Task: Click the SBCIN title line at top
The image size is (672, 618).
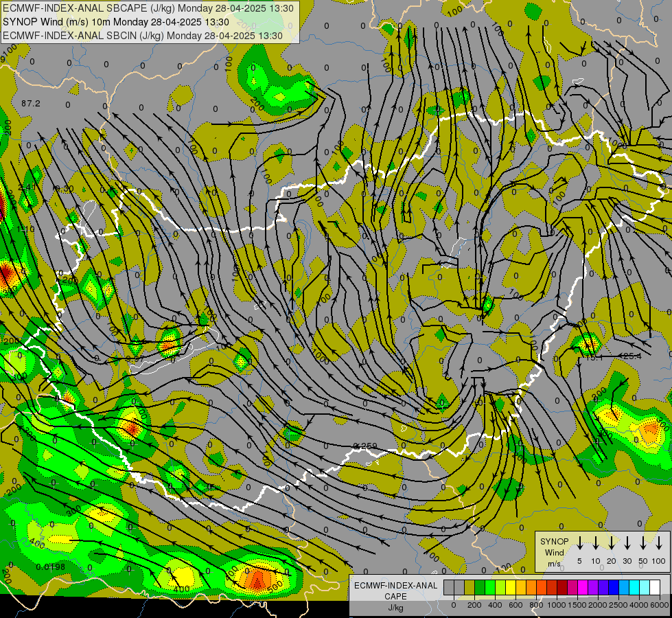Action: (143, 36)
